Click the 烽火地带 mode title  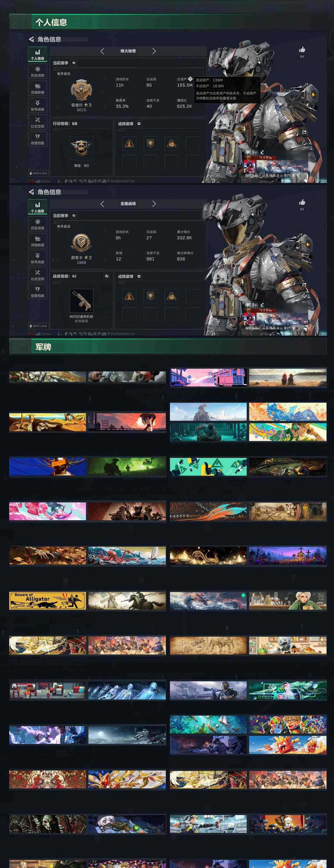pyautogui.click(x=128, y=51)
